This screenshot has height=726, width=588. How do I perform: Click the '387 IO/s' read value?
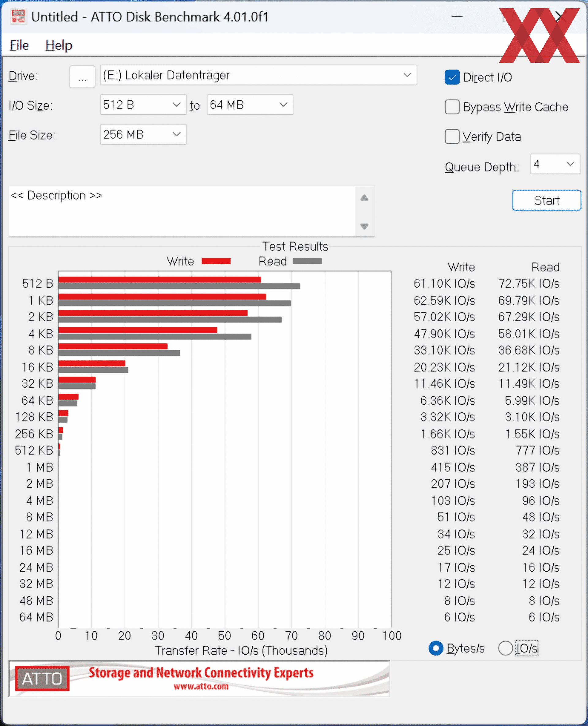click(x=537, y=467)
